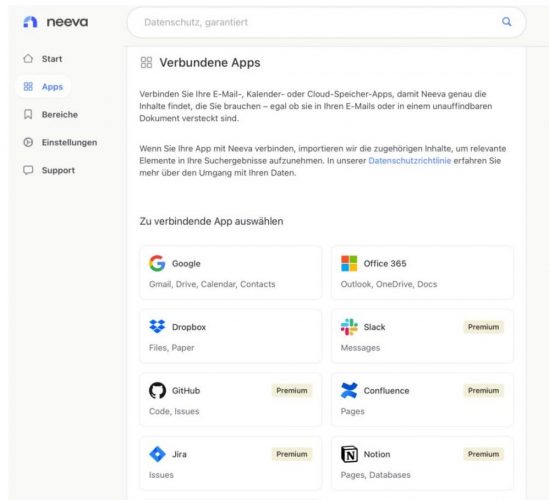
Task: Click the grid icon beside Verbundene Apps
Action: coord(146,63)
